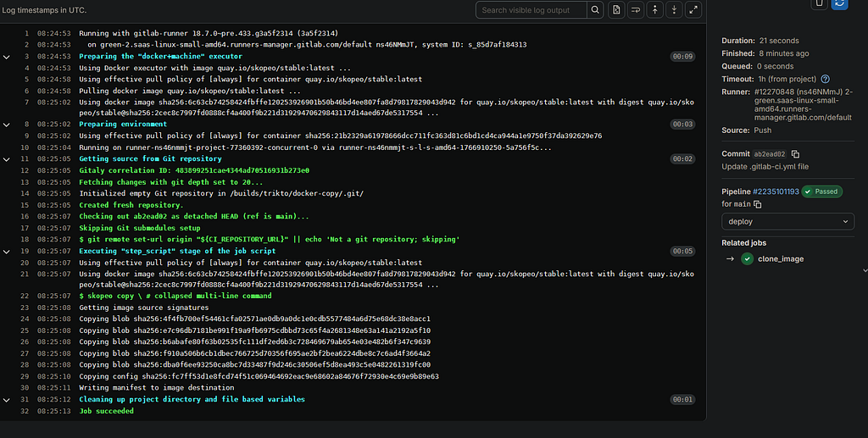868x438 pixels.
Task: Click the Source Push value
Action: (x=762, y=130)
